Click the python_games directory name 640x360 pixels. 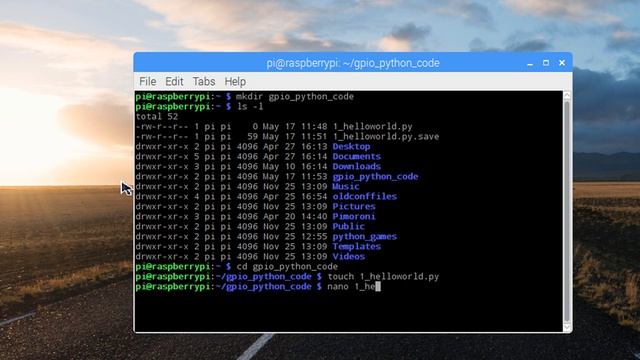click(x=364, y=237)
